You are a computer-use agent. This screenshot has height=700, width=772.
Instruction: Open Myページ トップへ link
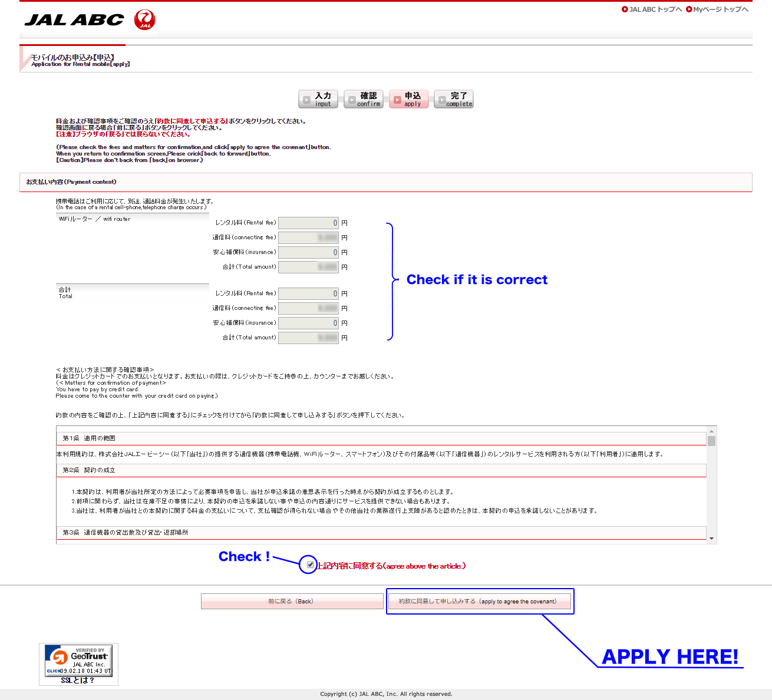[x=719, y=9]
